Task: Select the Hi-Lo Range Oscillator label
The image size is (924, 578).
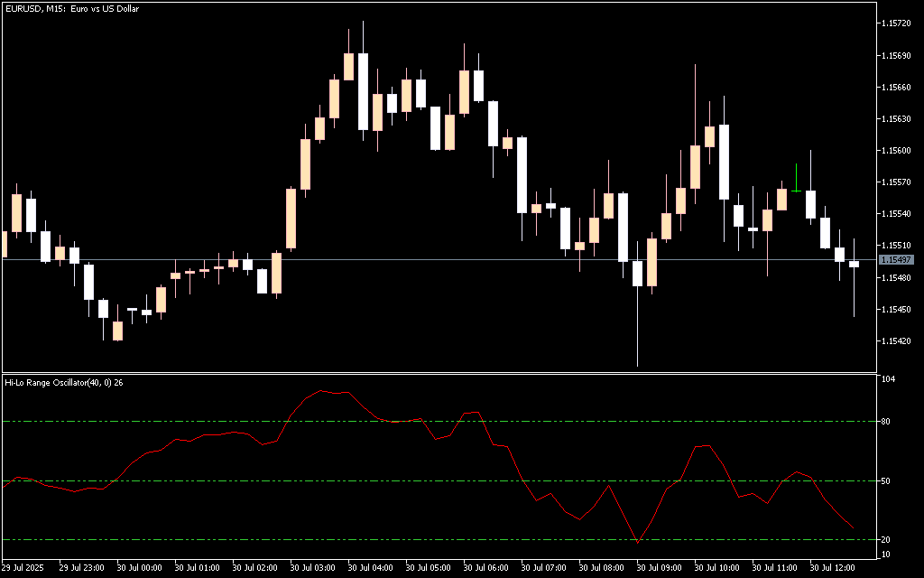Action: click(63, 383)
